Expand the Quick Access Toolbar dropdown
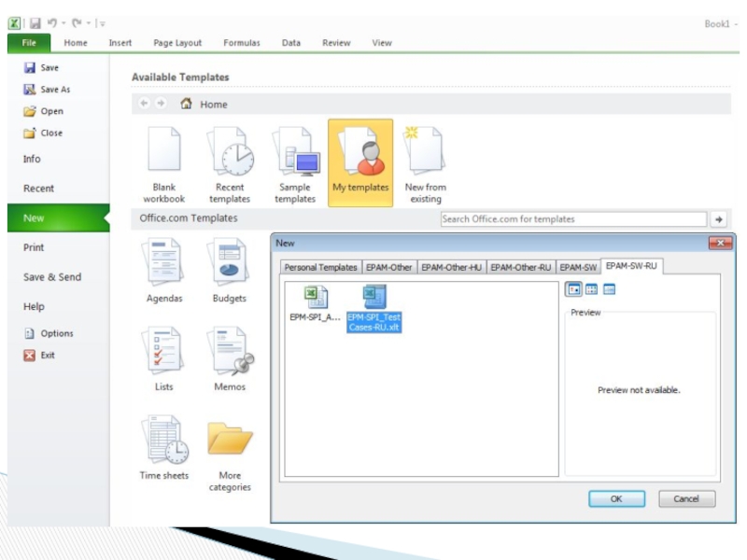 pos(102,23)
